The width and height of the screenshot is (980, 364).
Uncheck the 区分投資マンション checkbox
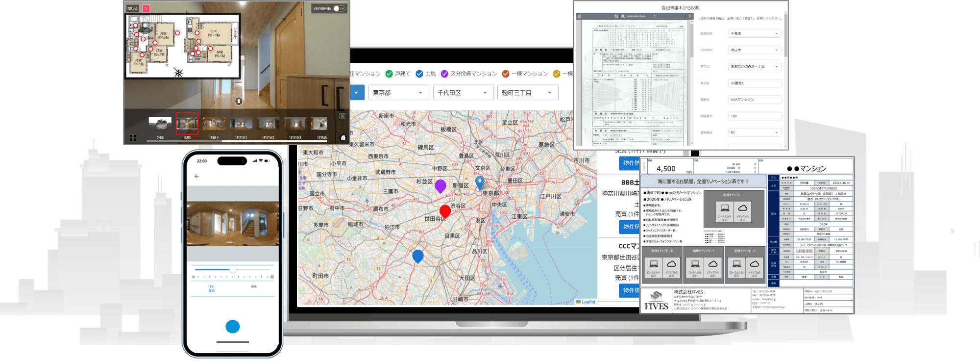pyautogui.click(x=444, y=74)
